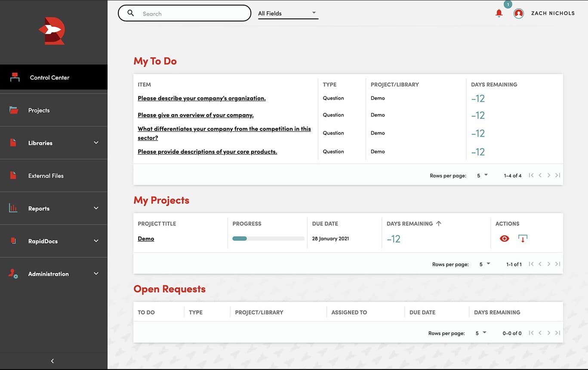Click the notification bell icon
The image size is (588, 370).
[x=499, y=13]
